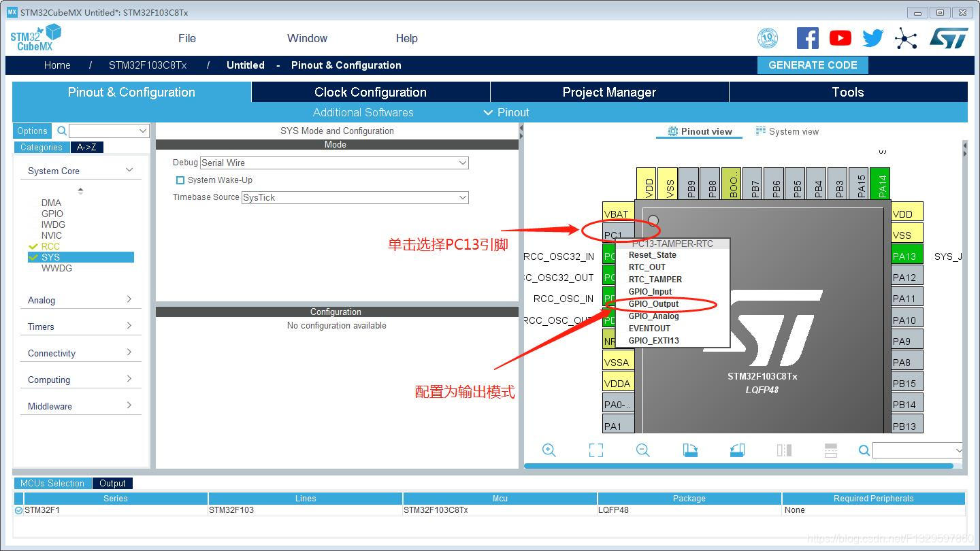Select Pinout view
The width and height of the screenshot is (980, 551).
click(700, 131)
